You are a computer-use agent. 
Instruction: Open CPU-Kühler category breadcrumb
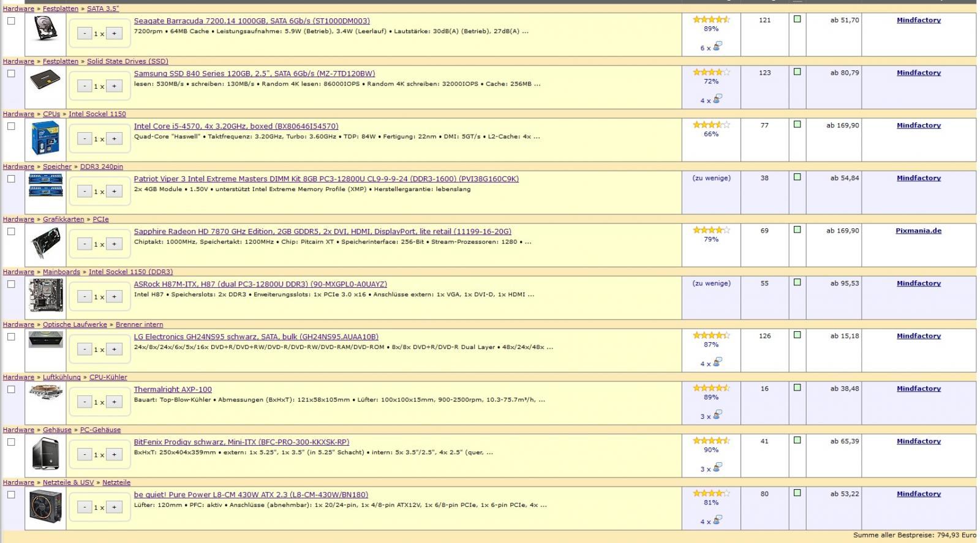108,377
